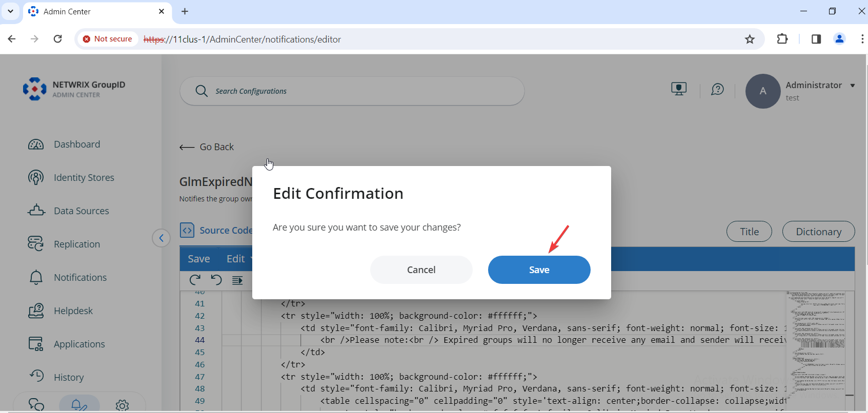Viewport: 868px width, 413px height.
Task: Close the Admin Center tab
Action: (x=162, y=11)
